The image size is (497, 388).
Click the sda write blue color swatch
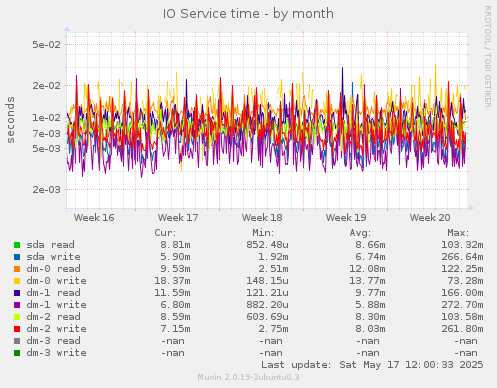tap(17, 257)
